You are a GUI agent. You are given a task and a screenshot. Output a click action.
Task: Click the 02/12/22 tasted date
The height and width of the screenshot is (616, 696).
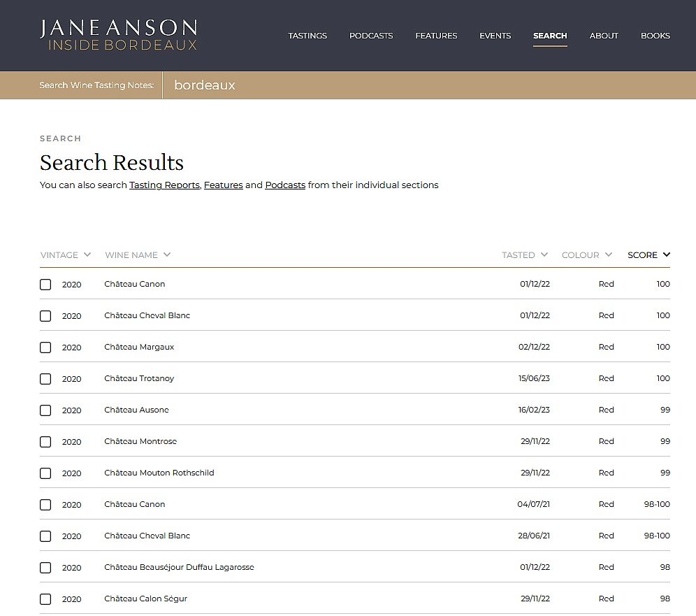[534, 347]
